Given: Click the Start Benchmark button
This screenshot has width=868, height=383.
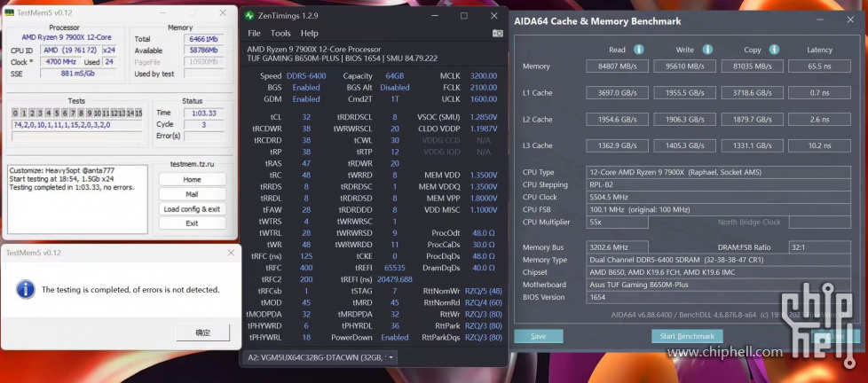Looking at the screenshot, I should (687, 336).
